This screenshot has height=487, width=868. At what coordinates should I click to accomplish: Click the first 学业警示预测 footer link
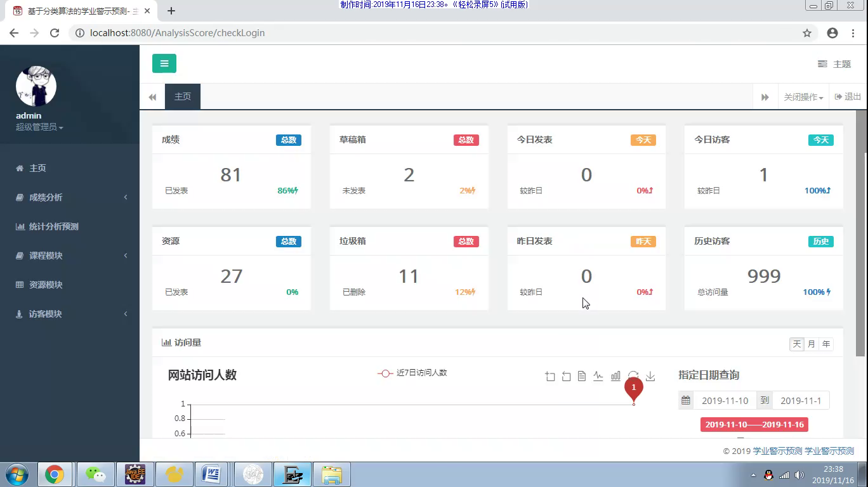point(777,451)
